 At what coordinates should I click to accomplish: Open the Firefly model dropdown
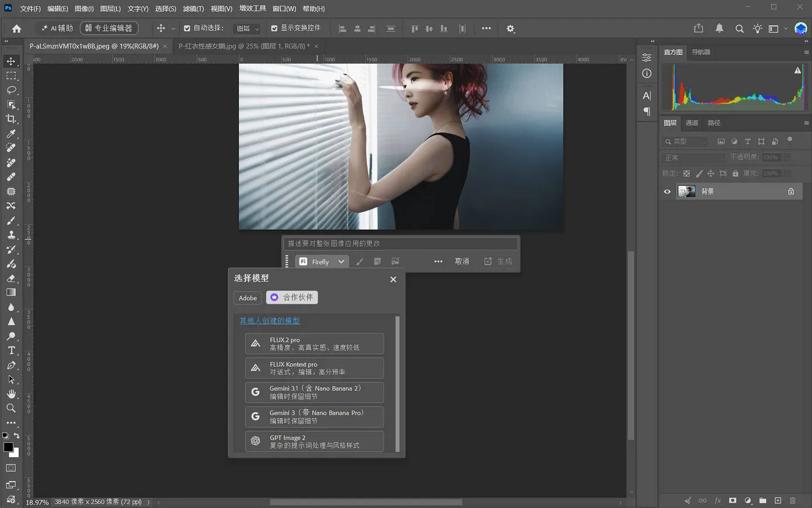(322, 262)
